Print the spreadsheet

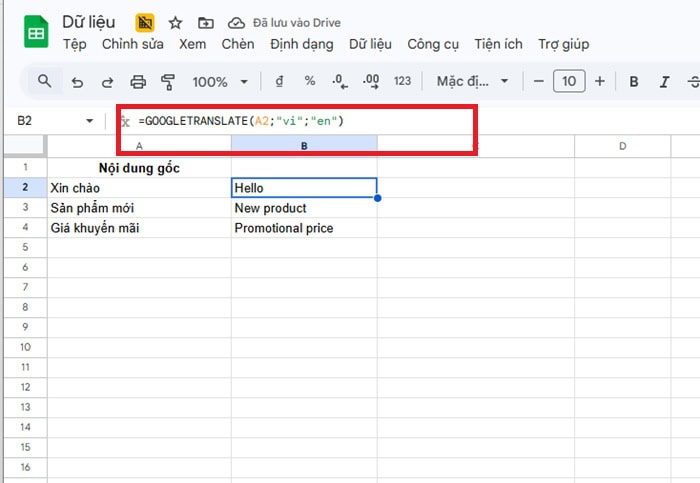(x=138, y=82)
